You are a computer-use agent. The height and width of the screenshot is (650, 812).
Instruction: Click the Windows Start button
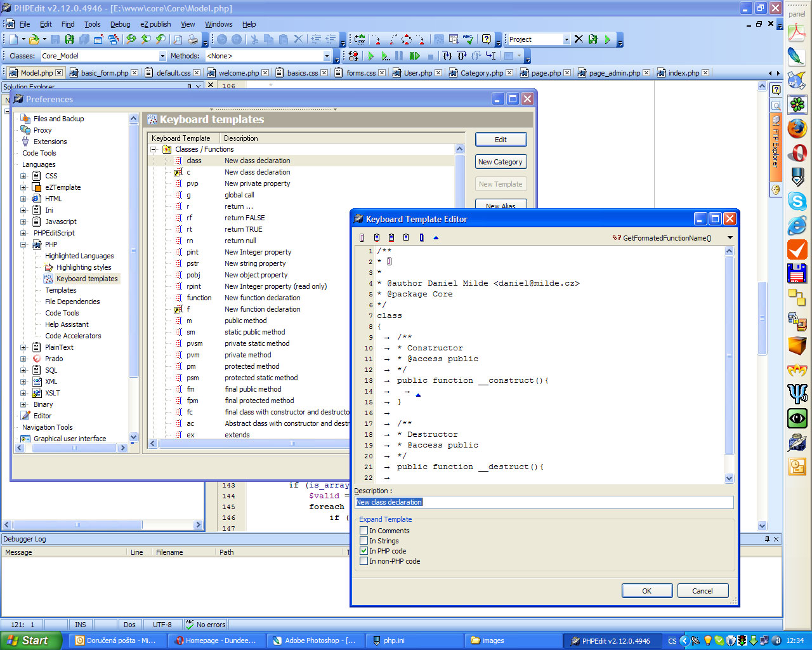31,640
